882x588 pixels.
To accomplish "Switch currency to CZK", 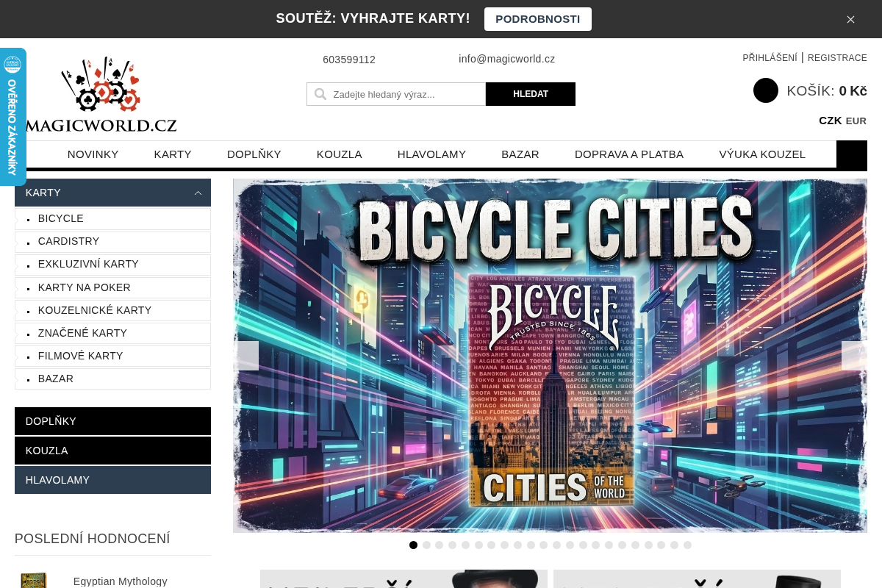I will 831,121.
